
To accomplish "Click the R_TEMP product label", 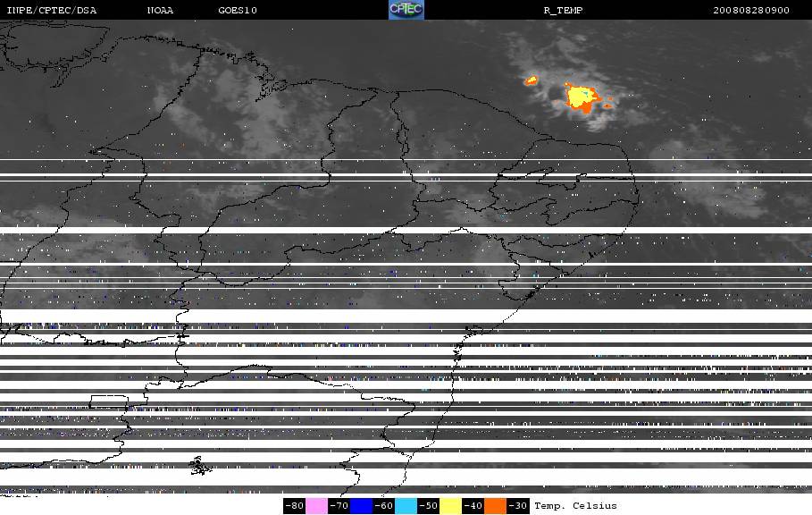I will point(563,11).
